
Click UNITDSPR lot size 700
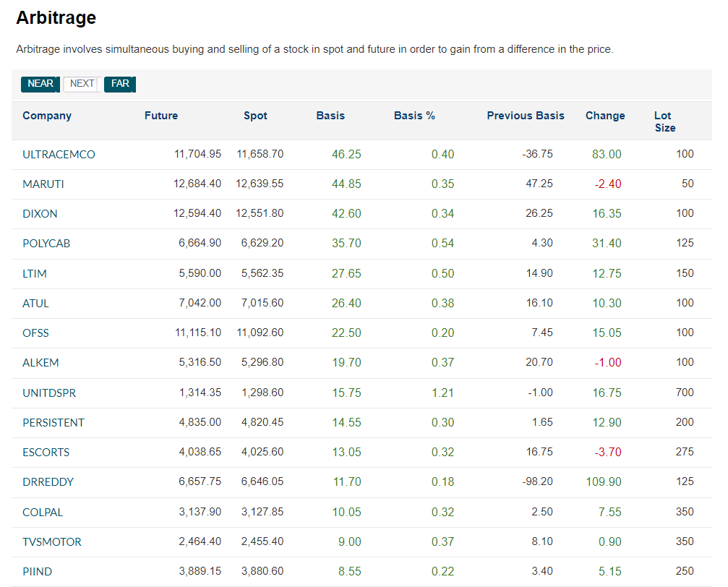685,393
